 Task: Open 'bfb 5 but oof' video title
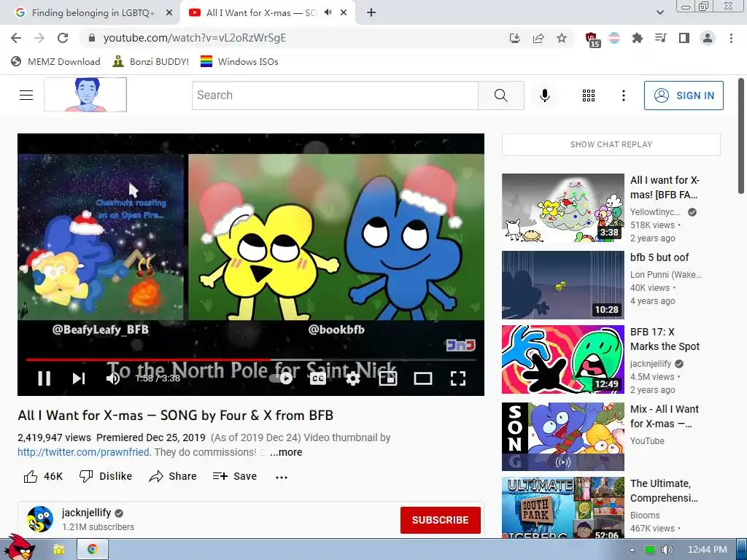point(659,257)
